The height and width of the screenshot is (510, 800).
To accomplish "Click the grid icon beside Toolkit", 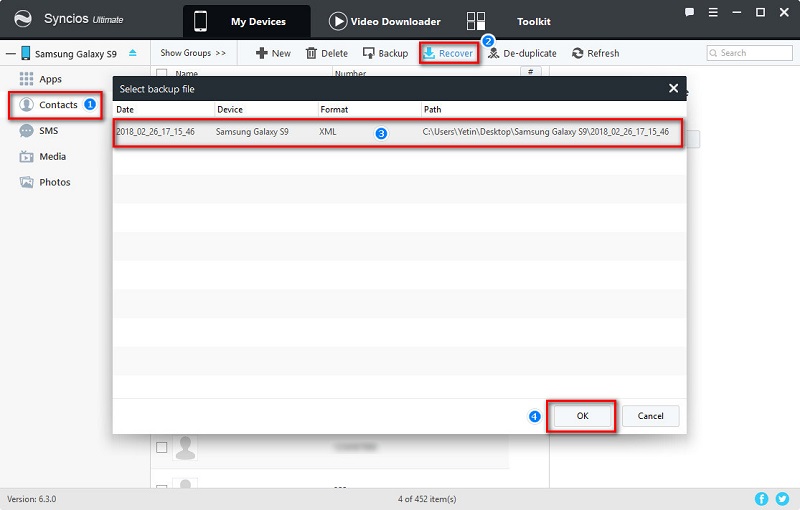I will (x=476, y=21).
